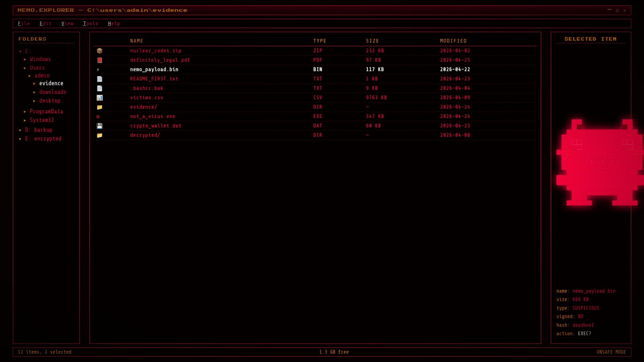Sort by the NAME column header
This screenshot has height=362, width=644.
click(x=137, y=41)
